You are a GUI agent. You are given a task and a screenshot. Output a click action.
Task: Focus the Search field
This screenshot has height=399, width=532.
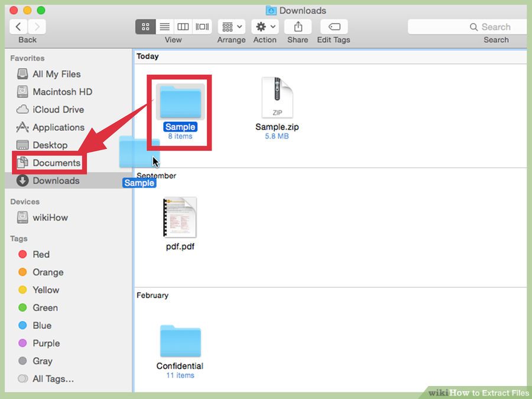(x=468, y=27)
